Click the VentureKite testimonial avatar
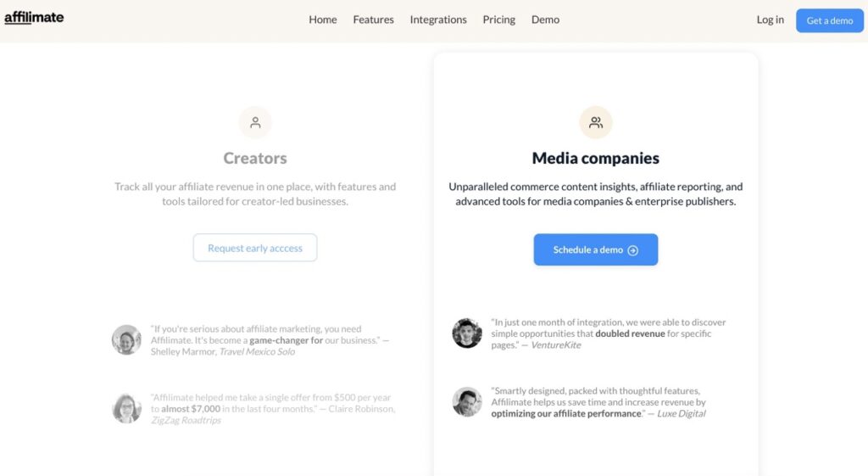 (x=467, y=333)
